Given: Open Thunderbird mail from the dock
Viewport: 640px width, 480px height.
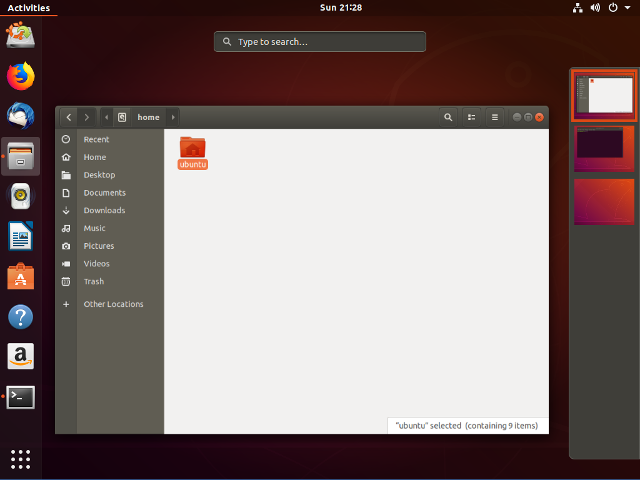Looking at the screenshot, I should [x=20, y=115].
